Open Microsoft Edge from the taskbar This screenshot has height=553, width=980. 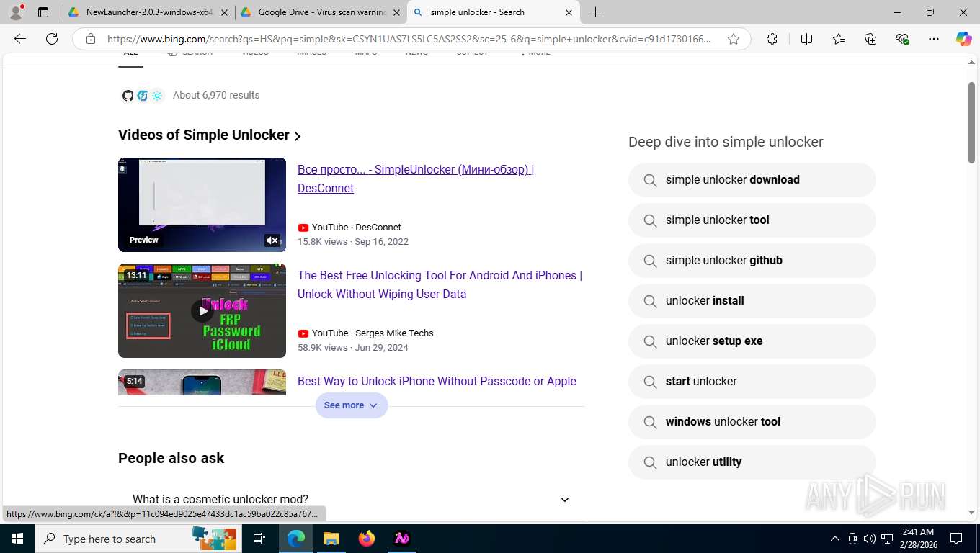pos(295,539)
